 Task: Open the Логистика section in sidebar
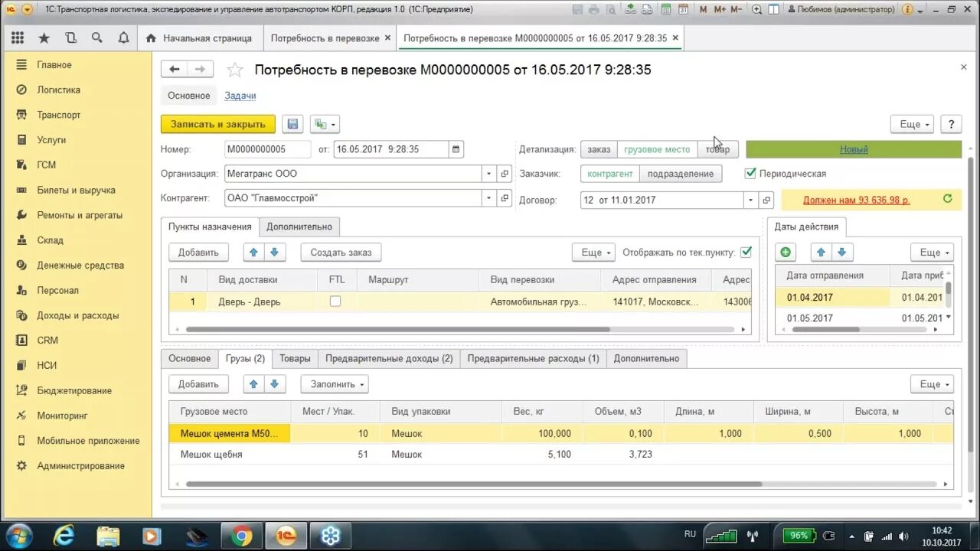[58, 90]
